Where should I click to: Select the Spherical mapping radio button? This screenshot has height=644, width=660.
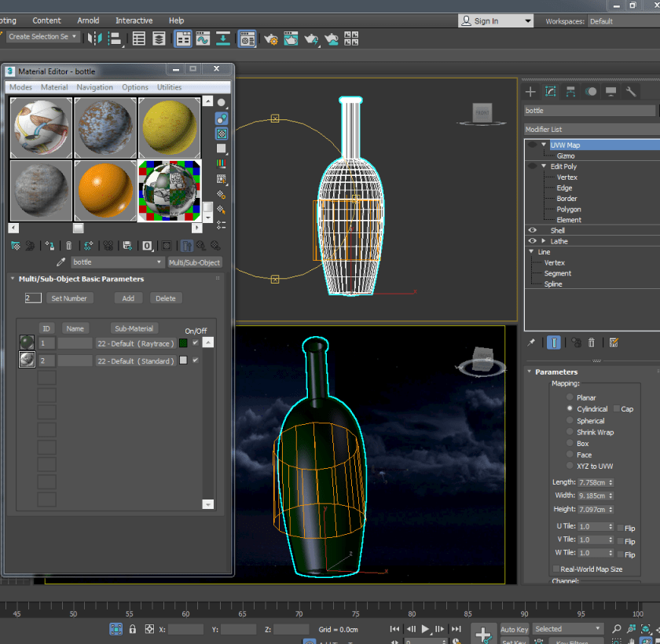tap(570, 421)
